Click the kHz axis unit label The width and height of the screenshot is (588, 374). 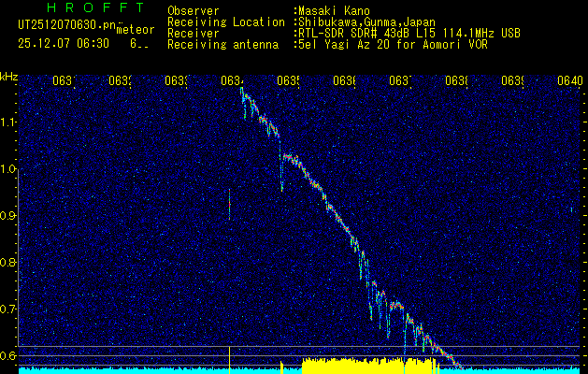click(x=9, y=77)
